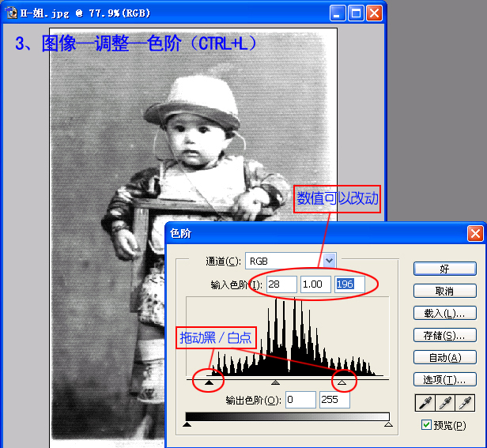Click the output white slider triangle

click(x=388, y=424)
